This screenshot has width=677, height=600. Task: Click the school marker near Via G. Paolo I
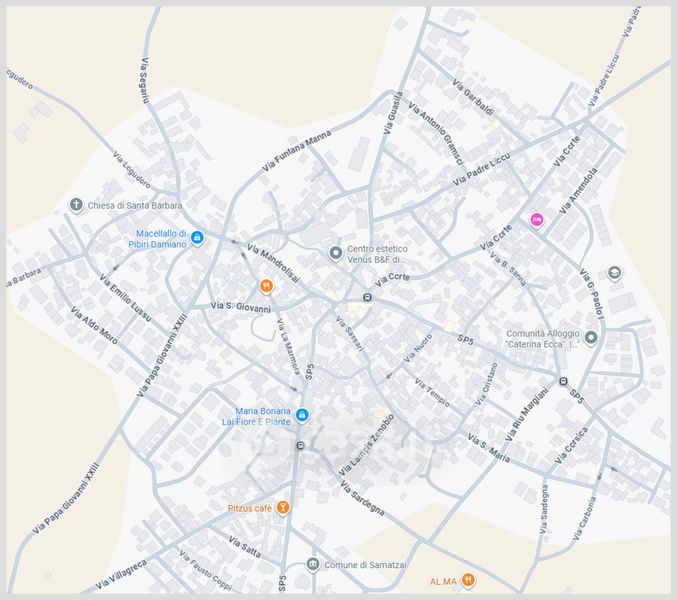(614, 272)
